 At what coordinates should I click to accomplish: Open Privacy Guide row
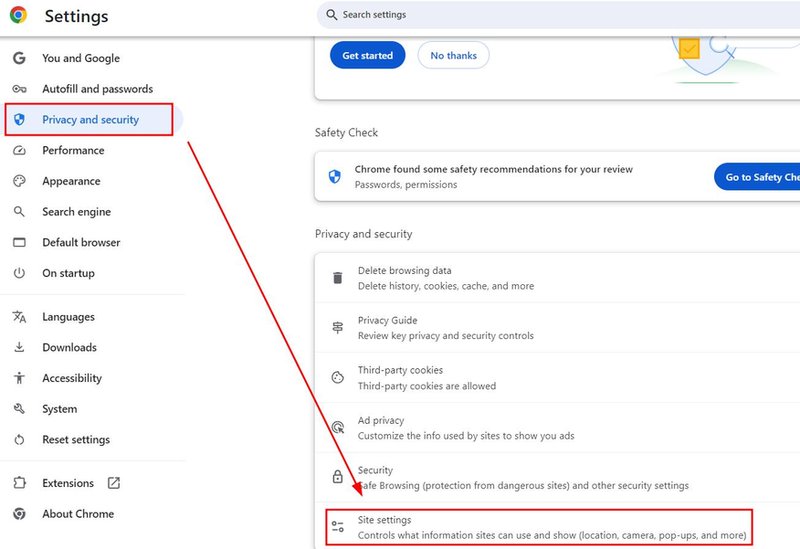[557, 328]
